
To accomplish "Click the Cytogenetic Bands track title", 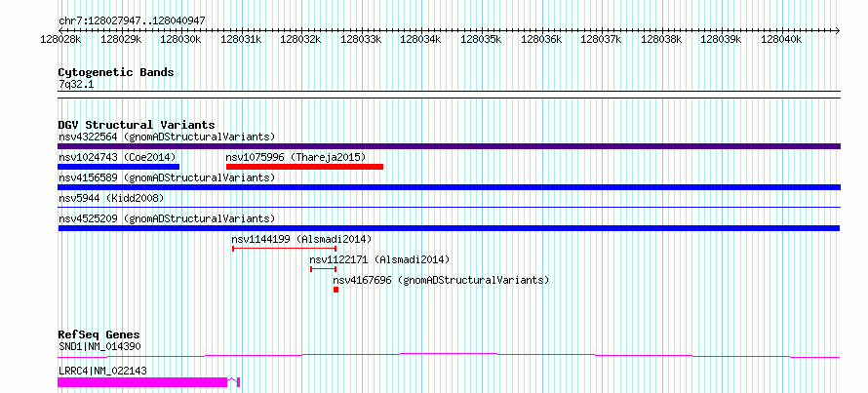I will 116,72.
